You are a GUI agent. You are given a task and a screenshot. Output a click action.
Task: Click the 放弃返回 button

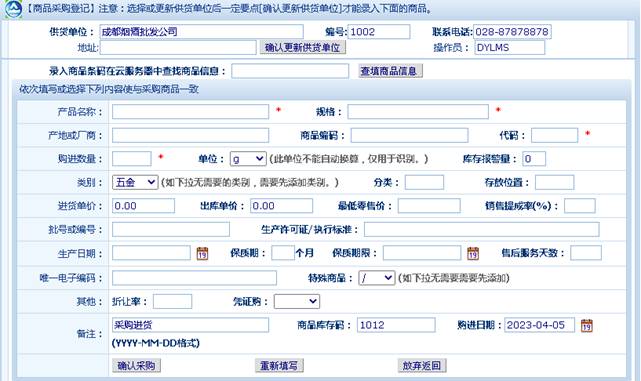(422, 365)
